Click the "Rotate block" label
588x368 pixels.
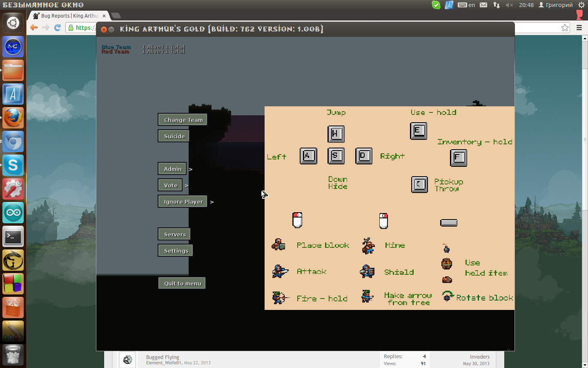tap(485, 298)
